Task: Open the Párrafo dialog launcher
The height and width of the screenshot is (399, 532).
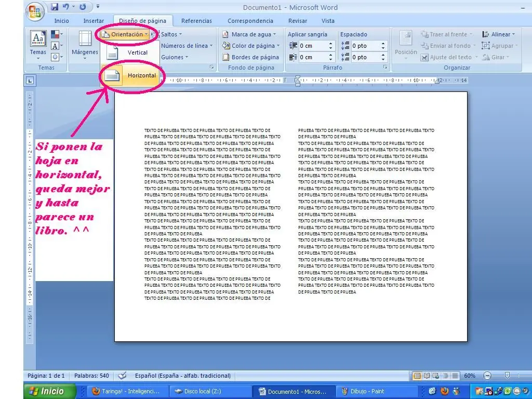Action: click(385, 67)
